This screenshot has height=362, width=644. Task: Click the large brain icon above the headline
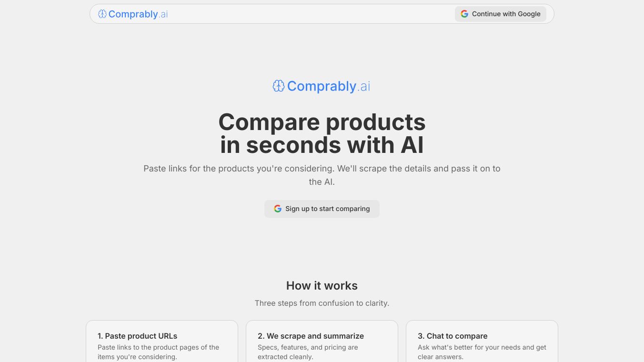[x=279, y=86]
